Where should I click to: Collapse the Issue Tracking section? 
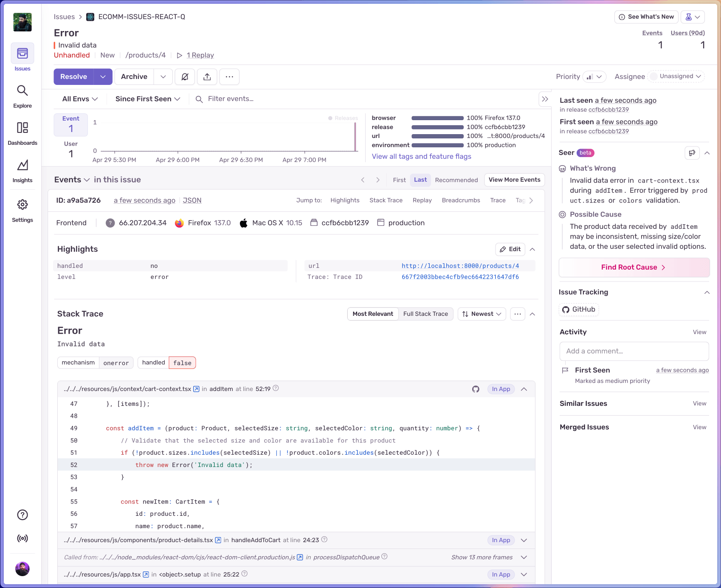(707, 293)
